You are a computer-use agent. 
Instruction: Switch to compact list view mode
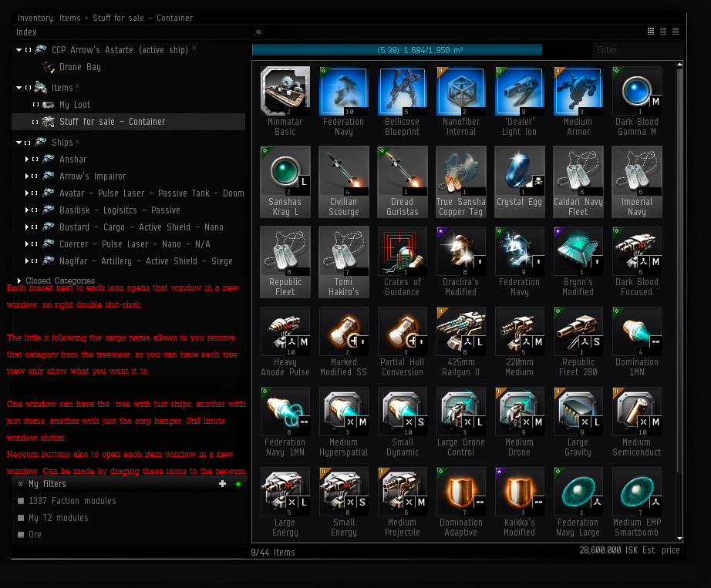pos(676,32)
